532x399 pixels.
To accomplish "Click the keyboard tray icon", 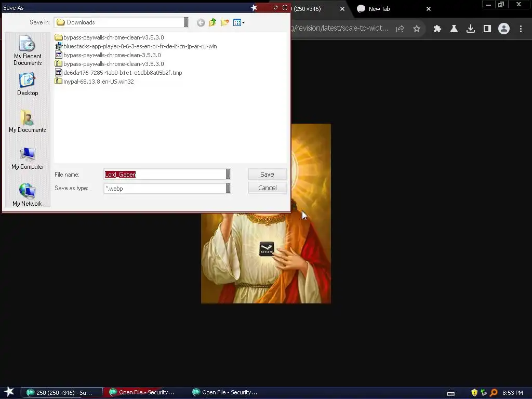I will [x=451, y=393].
